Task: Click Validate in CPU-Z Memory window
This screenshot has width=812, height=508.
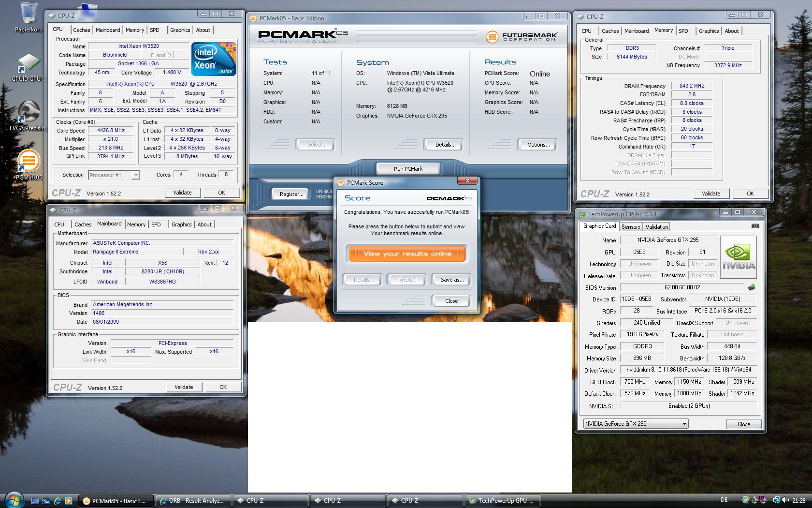Action: 710,194
